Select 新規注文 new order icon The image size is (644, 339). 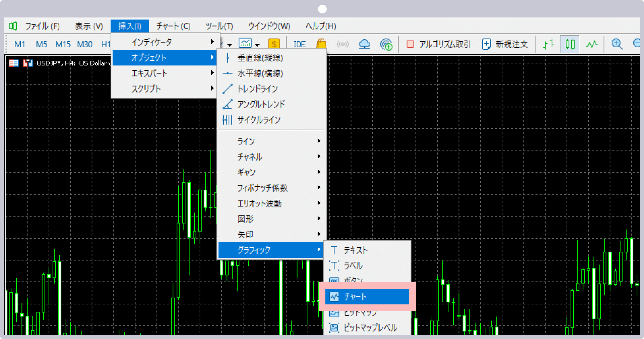point(505,44)
